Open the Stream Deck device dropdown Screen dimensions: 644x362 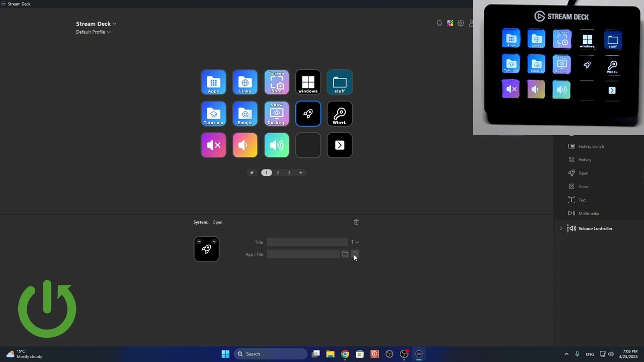(96, 24)
